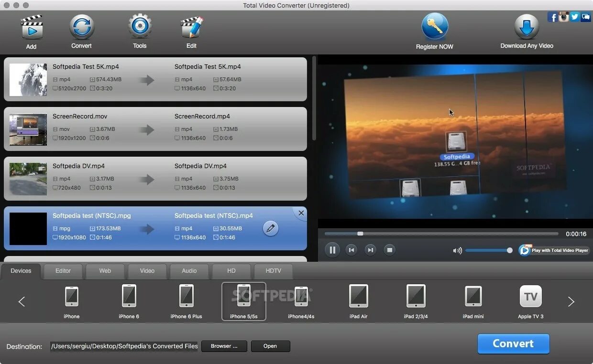Switch to the HD tab

pyautogui.click(x=231, y=271)
